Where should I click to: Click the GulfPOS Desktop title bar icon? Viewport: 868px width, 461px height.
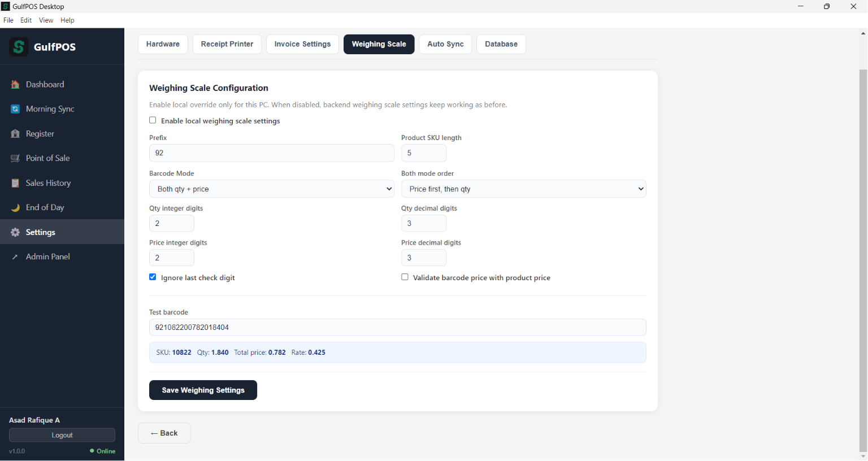click(x=6, y=6)
